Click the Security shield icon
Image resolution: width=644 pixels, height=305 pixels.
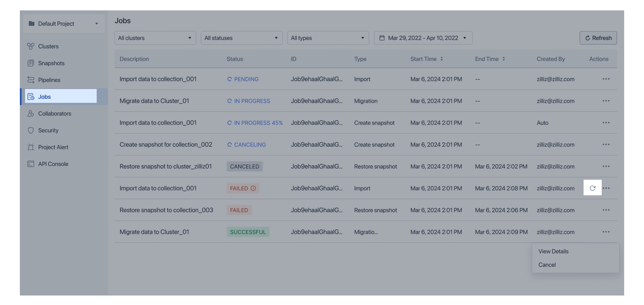(x=31, y=130)
